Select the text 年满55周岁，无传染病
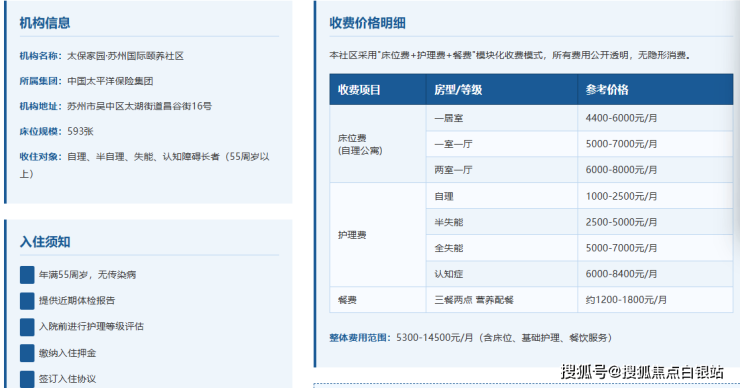Screen dimensions: 740x388 87,275
